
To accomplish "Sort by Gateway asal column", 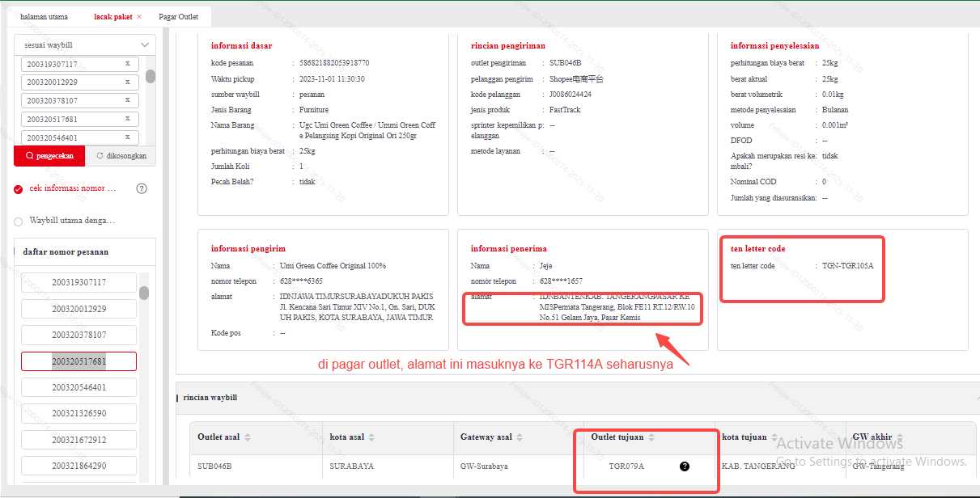I will (519, 437).
